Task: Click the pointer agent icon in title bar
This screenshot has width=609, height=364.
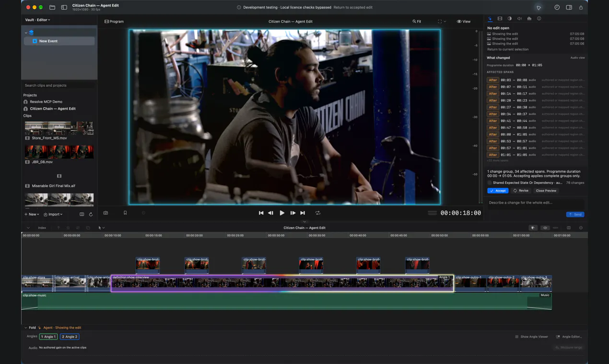Action: tap(539, 8)
